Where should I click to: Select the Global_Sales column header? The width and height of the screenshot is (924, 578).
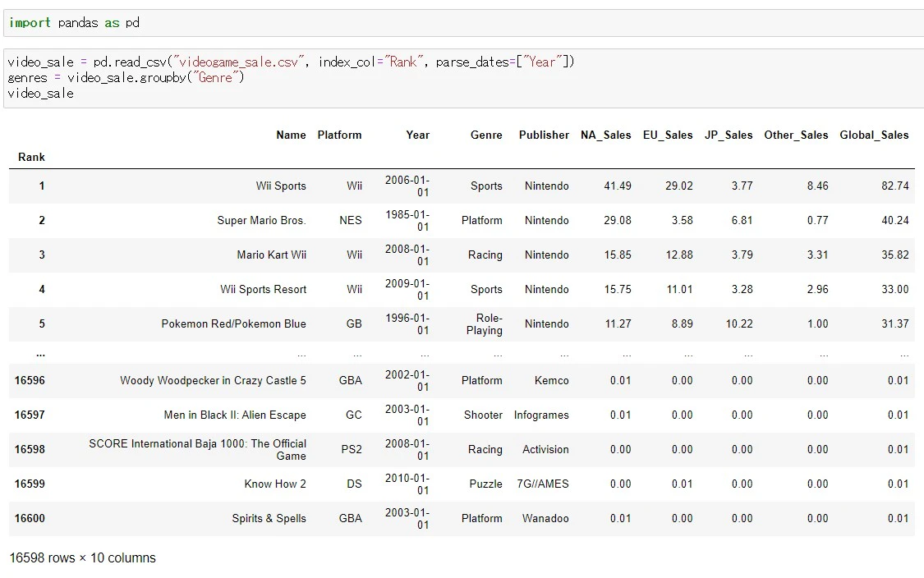[x=874, y=135]
